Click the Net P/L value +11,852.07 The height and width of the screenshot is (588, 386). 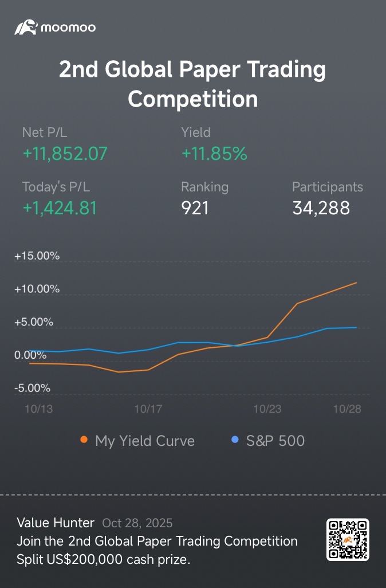coord(65,154)
